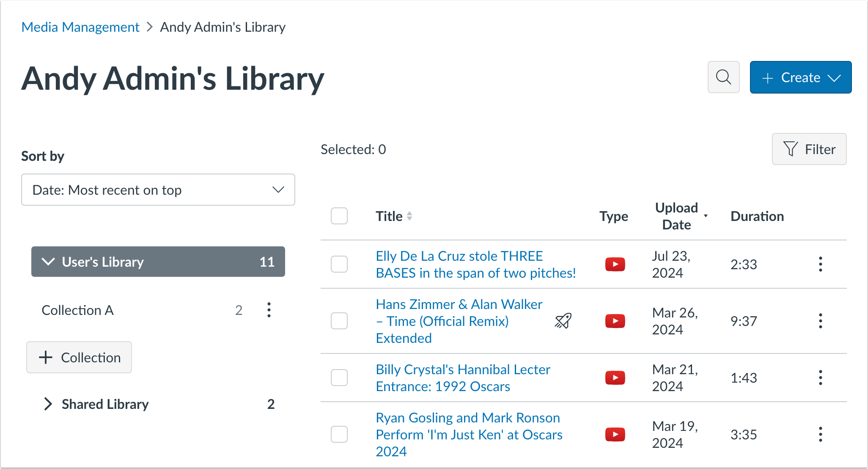The height and width of the screenshot is (469, 868).
Task: Click the YouTube type icon for Ryan Gosling video
Action: point(615,434)
